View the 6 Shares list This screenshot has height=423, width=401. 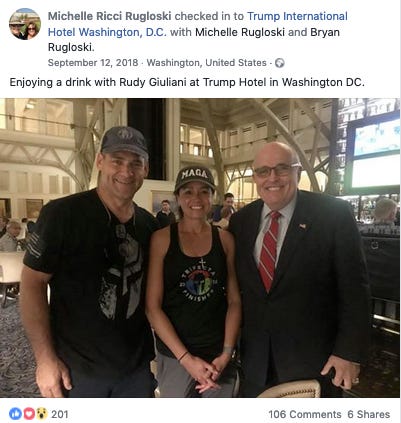(x=369, y=414)
